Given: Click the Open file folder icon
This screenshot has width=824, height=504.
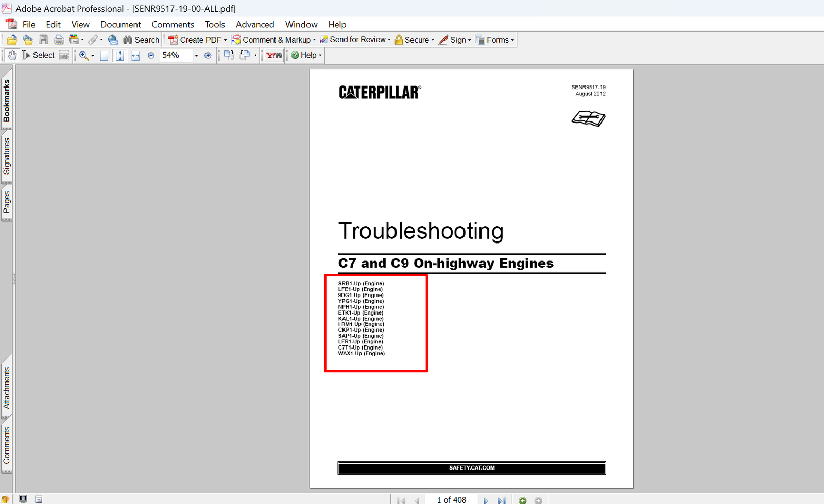Looking at the screenshot, I should pos(12,40).
